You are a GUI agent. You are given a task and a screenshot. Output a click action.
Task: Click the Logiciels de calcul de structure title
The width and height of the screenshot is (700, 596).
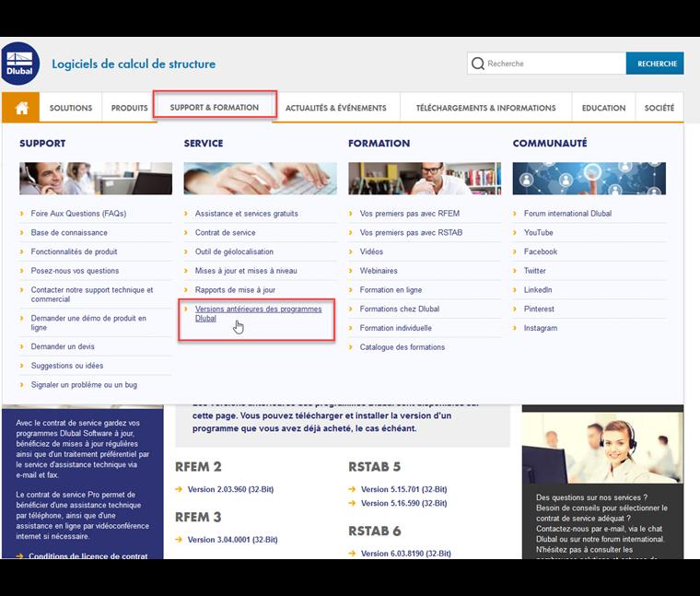pyautogui.click(x=134, y=64)
